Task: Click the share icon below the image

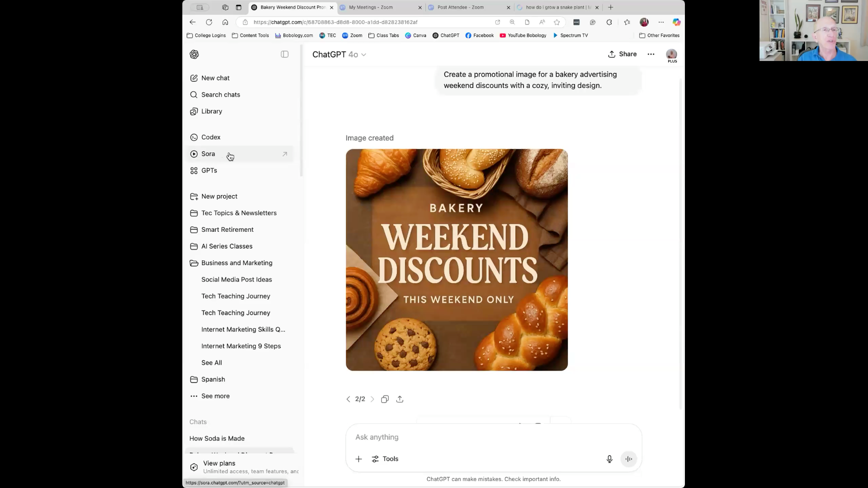Action: tap(400, 399)
